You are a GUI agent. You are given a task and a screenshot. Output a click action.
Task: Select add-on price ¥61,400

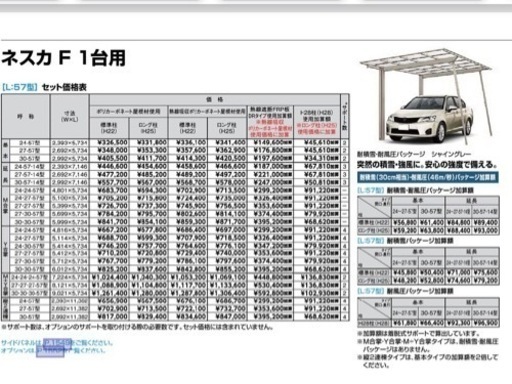(x=432, y=222)
